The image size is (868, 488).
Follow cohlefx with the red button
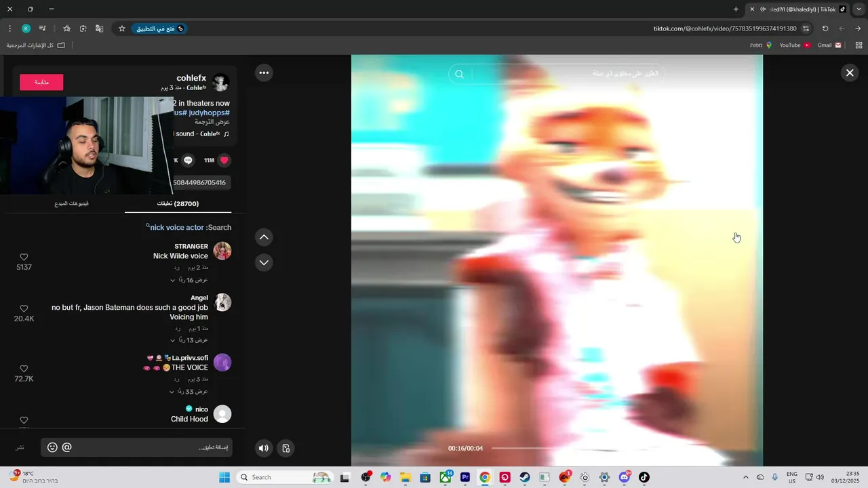coord(41,82)
